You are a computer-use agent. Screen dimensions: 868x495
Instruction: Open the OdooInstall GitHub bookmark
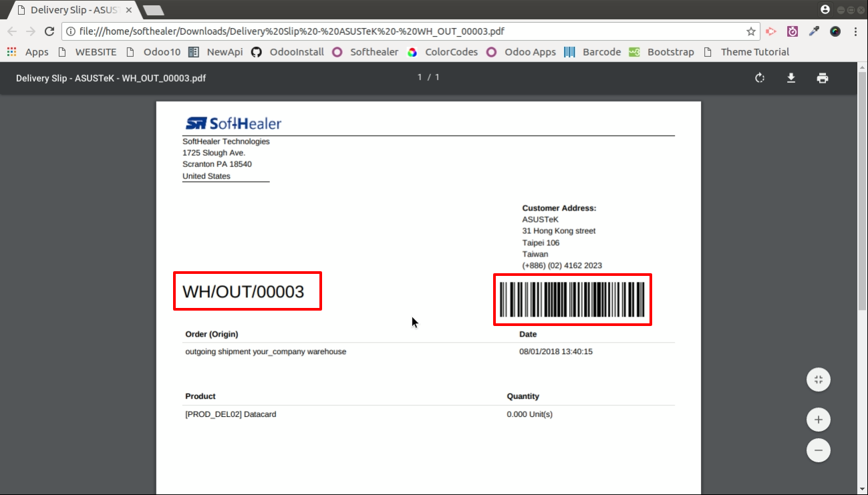(287, 52)
